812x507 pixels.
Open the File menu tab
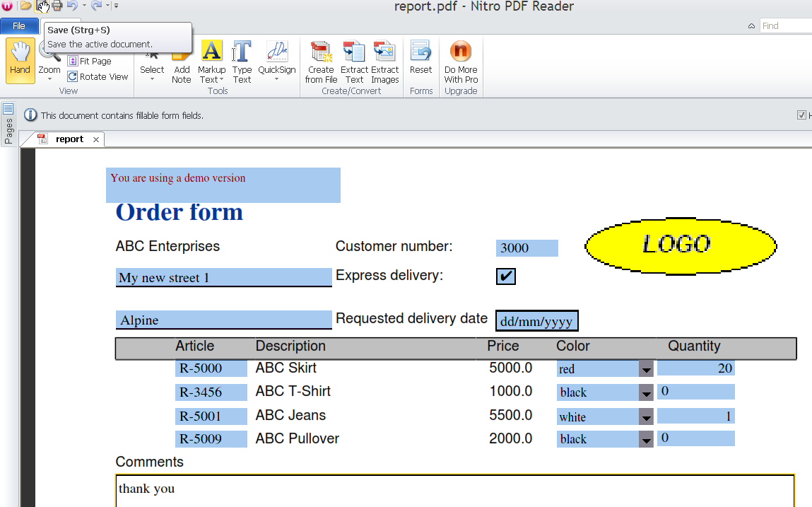coord(19,26)
